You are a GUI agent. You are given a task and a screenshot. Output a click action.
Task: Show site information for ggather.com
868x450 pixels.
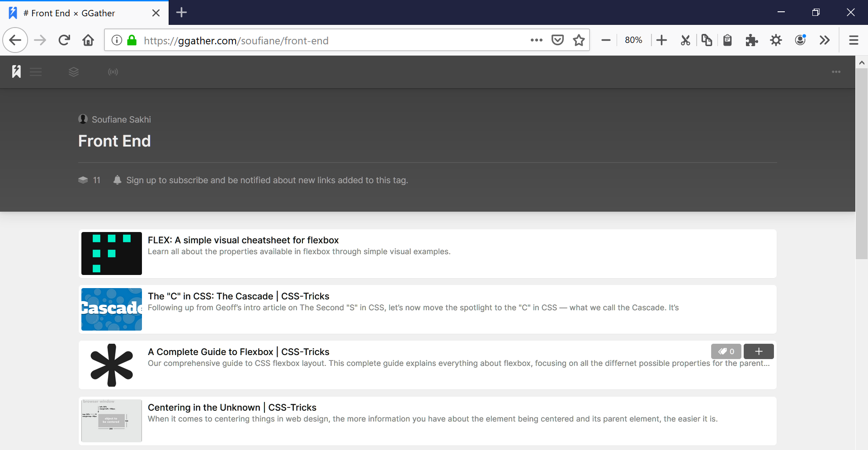click(x=117, y=40)
